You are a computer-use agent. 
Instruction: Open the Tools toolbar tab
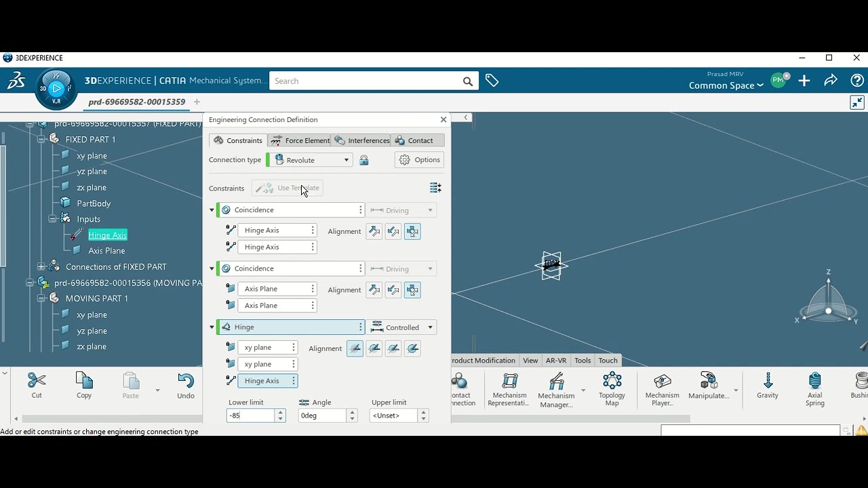[583, 361]
